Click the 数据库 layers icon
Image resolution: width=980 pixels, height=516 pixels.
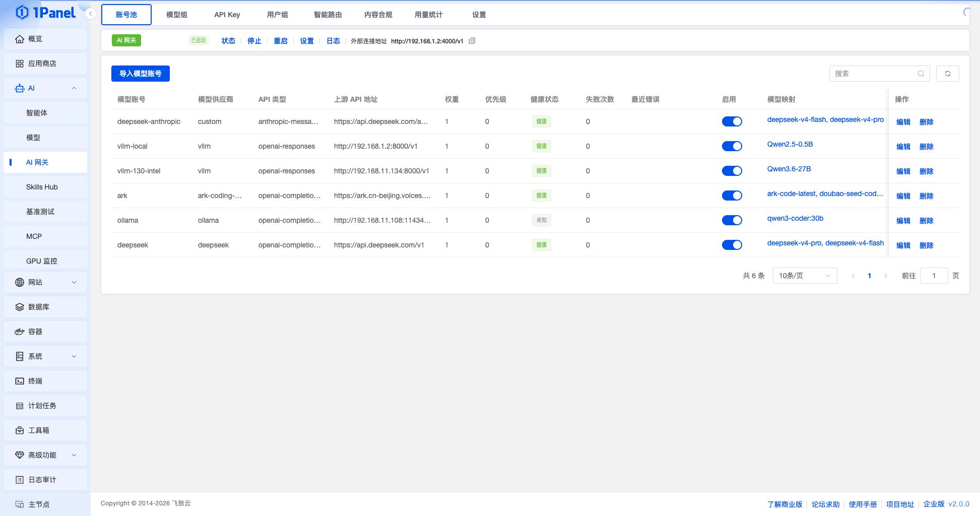pyautogui.click(x=20, y=307)
